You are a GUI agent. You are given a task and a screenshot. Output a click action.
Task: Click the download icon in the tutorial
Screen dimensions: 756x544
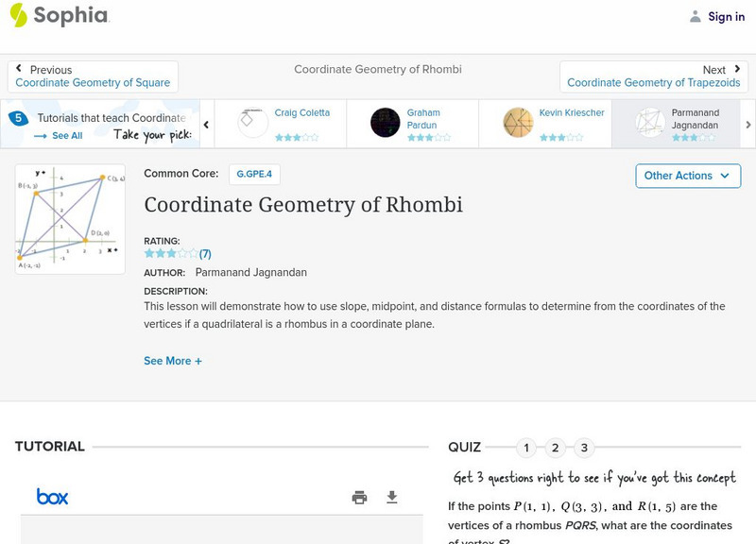(x=392, y=498)
